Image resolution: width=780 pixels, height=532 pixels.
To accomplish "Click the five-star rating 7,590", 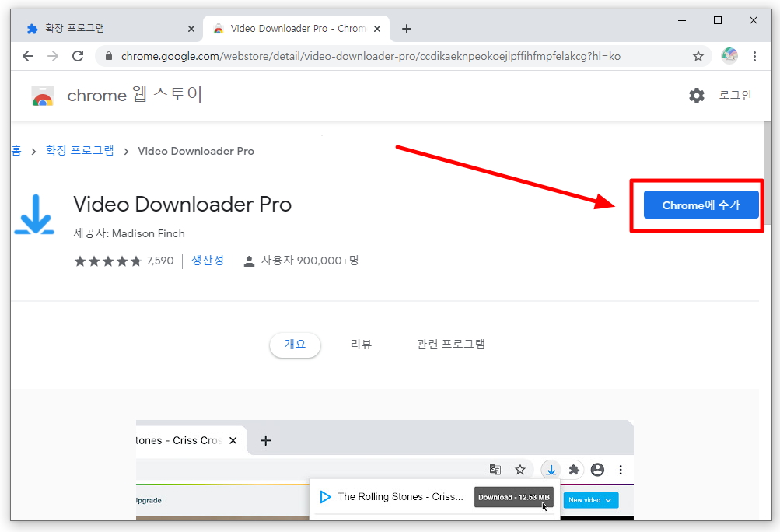I will pos(124,261).
